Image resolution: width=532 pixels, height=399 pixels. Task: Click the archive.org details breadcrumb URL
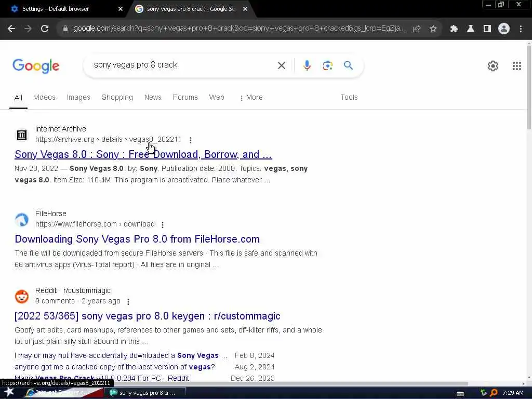108,139
